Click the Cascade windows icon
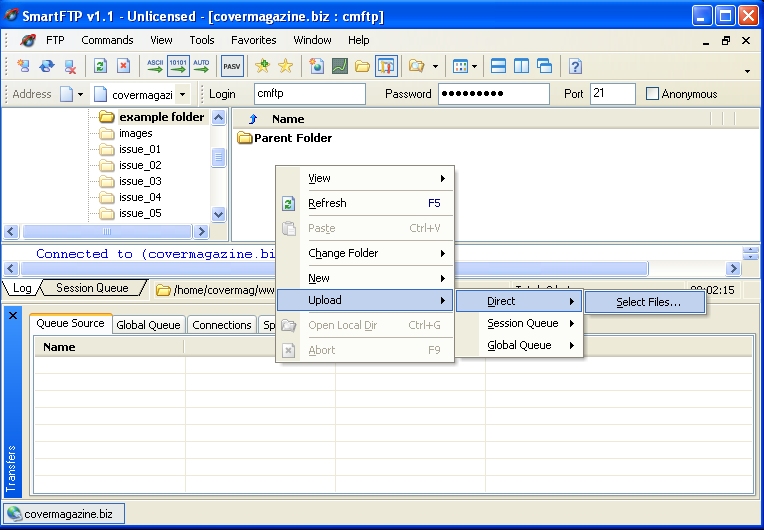This screenshot has height=530, width=764. tap(544, 66)
